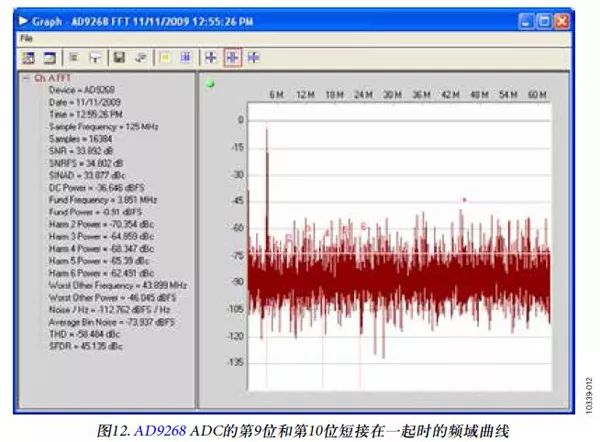This screenshot has width=600, height=442.
Task: Save the graph with floppy disk icon
Action: click(119, 57)
